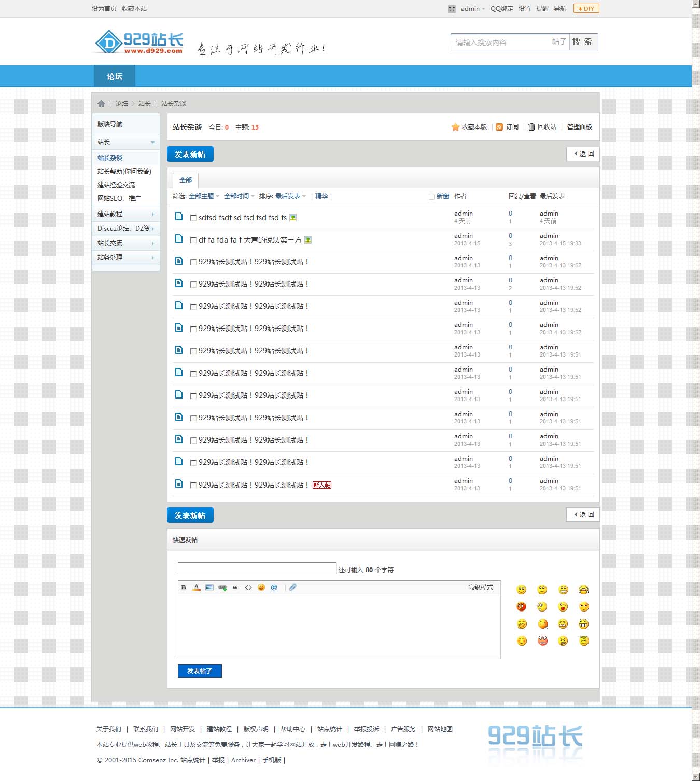Open the 全部时间 time filter dropdown
The height and width of the screenshot is (781, 700).
click(x=239, y=196)
